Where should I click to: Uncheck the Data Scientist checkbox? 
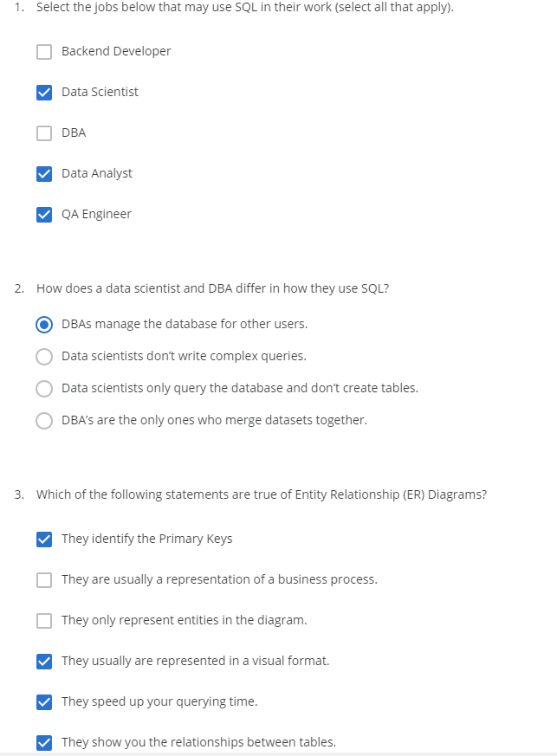tap(44, 92)
